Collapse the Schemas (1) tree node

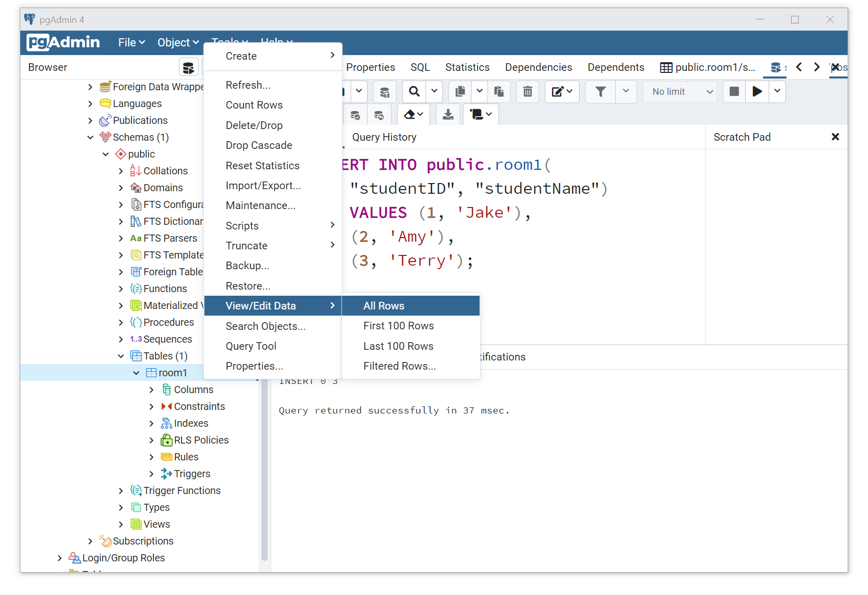(x=90, y=137)
